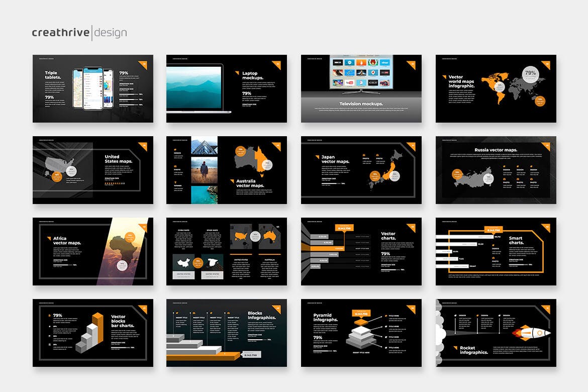Open the slide with China and Spain maps
The image size is (588, 392).
(x=226, y=251)
